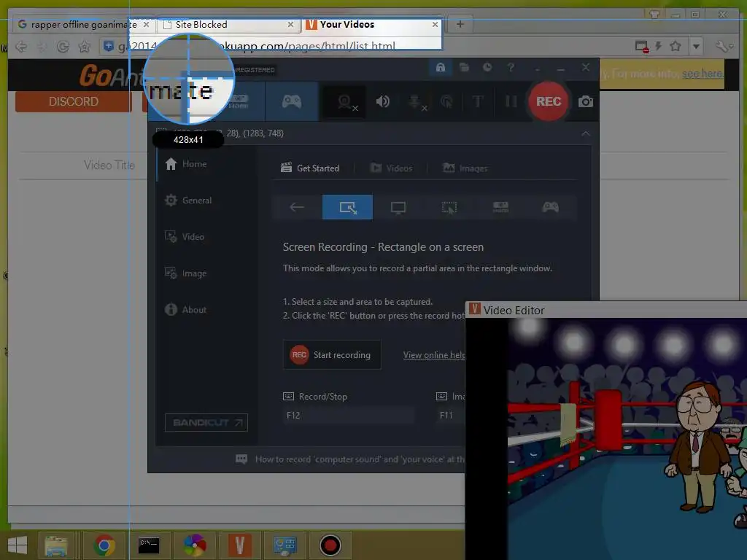Open the dropdown arrow in browser toolbar
This screenshot has height=560, width=747.
click(x=696, y=46)
